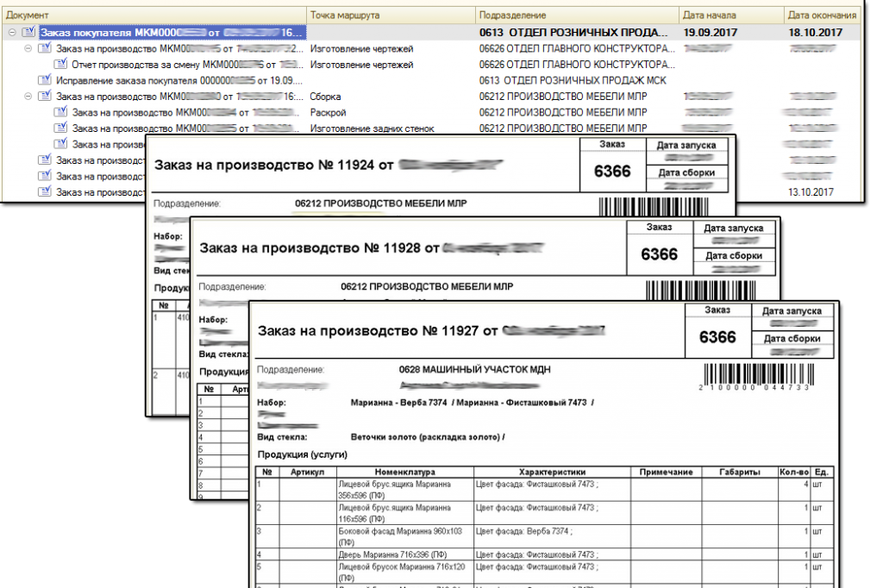Click the 06212 ПРОИЗВОДСТВО МЕБЕЛИ МЛР cell in Сборка row

click(x=563, y=97)
